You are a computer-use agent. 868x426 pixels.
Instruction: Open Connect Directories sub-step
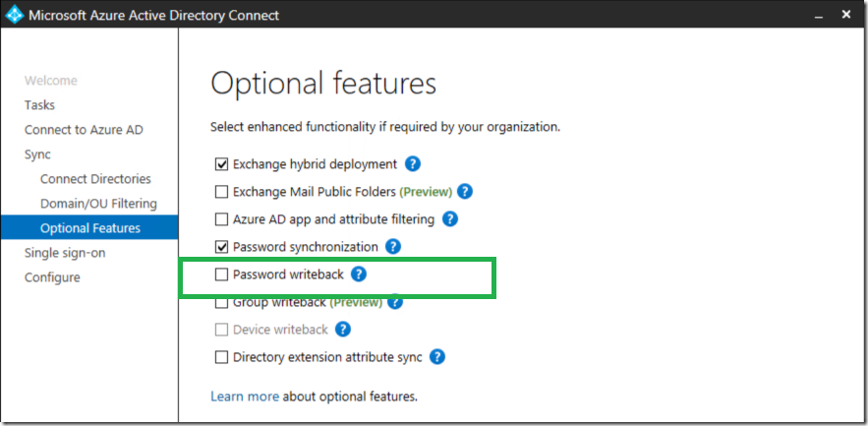click(95, 179)
